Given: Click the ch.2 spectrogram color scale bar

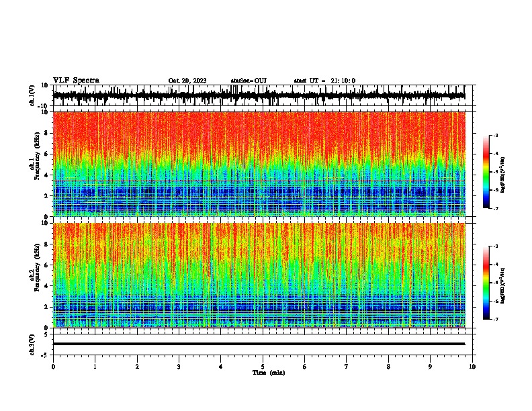Looking at the screenshot, I should [486, 283].
